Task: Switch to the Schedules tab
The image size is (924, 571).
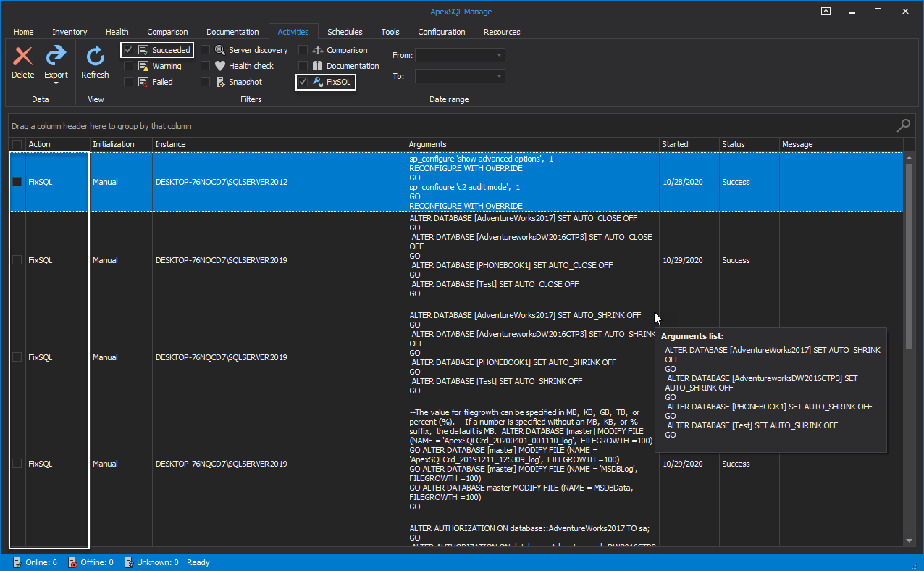Action: [x=345, y=32]
